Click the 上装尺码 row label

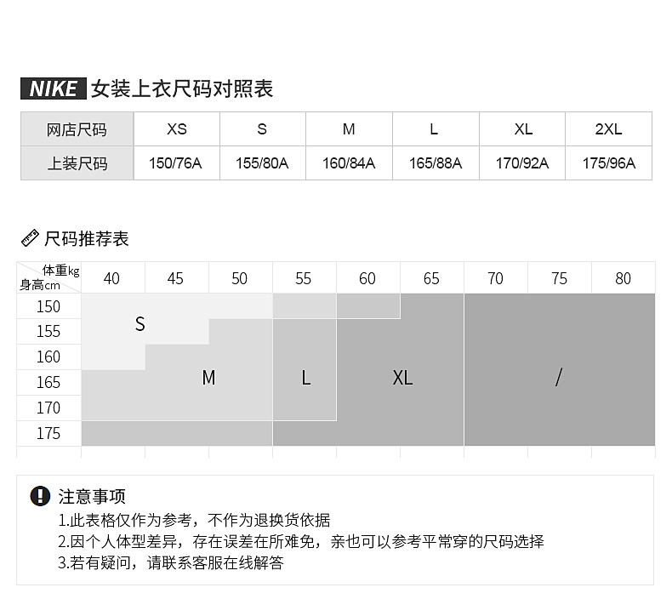tap(77, 163)
